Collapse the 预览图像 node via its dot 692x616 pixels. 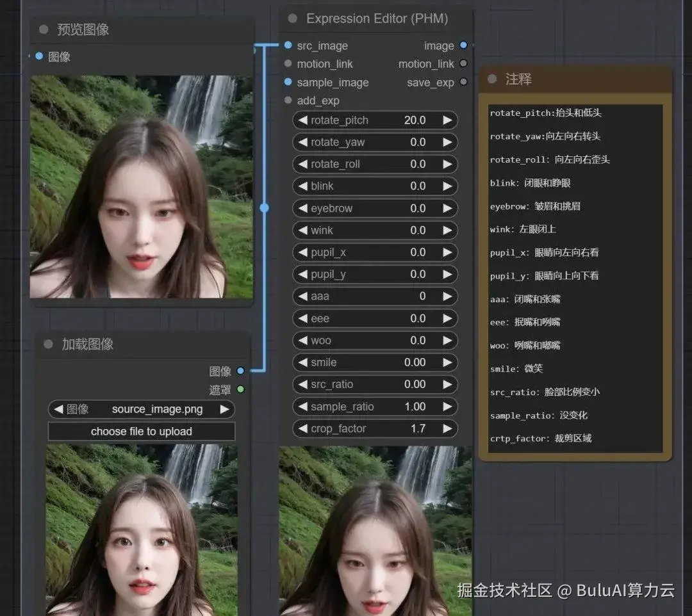tap(44, 29)
